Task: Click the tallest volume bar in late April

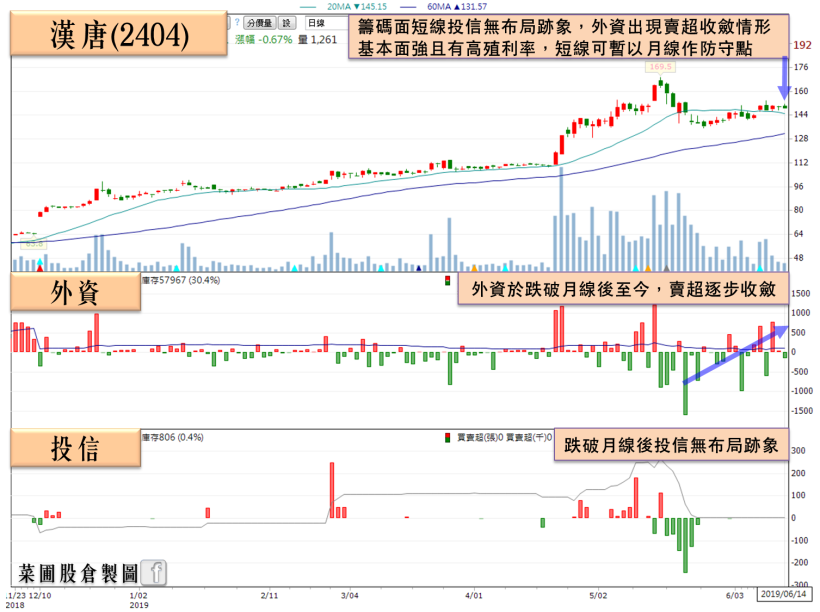Action: (561, 218)
